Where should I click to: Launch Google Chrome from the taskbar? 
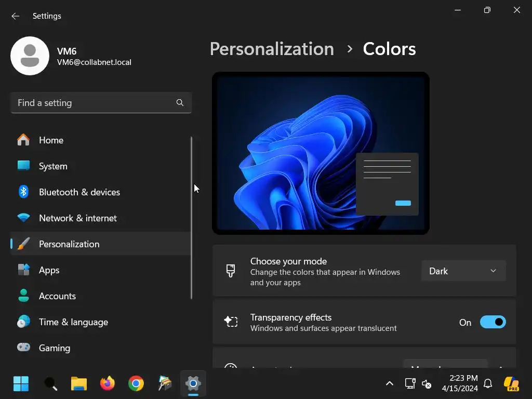(x=136, y=384)
